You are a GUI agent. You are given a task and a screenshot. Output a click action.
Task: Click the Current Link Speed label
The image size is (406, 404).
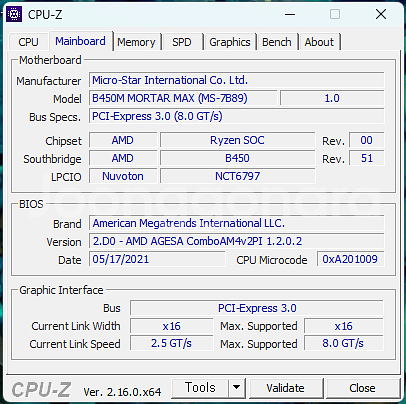pyautogui.click(x=75, y=344)
